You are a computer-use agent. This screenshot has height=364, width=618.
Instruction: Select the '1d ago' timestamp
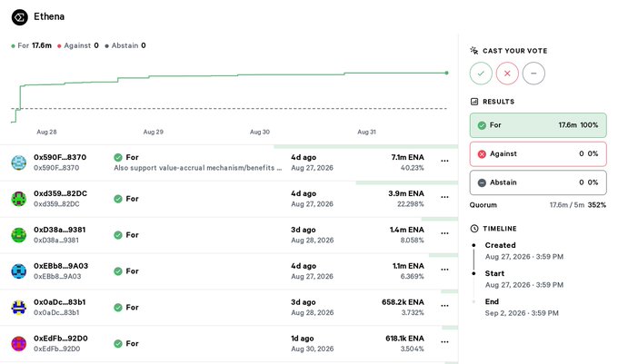click(x=303, y=339)
